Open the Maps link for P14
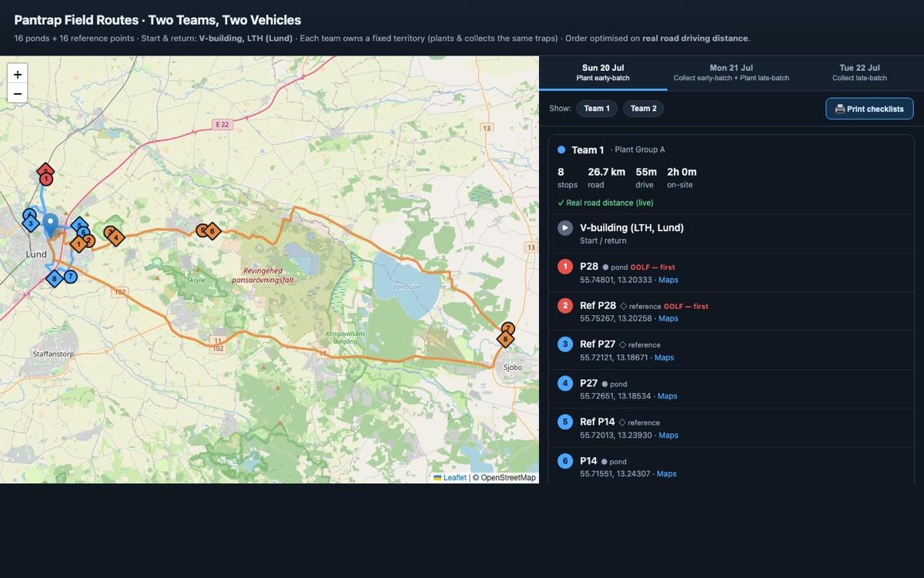This screenshot has width=924, height=578. [x=667, y=474]
